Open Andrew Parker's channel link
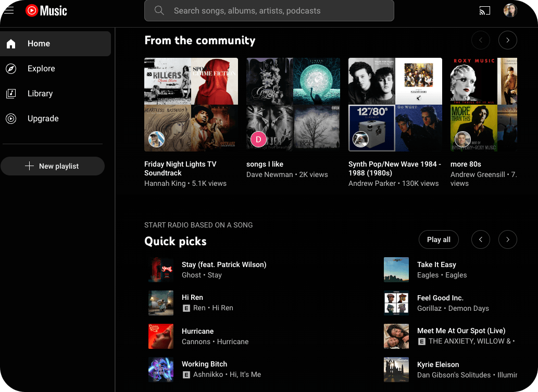 click(x=372, y=183)
